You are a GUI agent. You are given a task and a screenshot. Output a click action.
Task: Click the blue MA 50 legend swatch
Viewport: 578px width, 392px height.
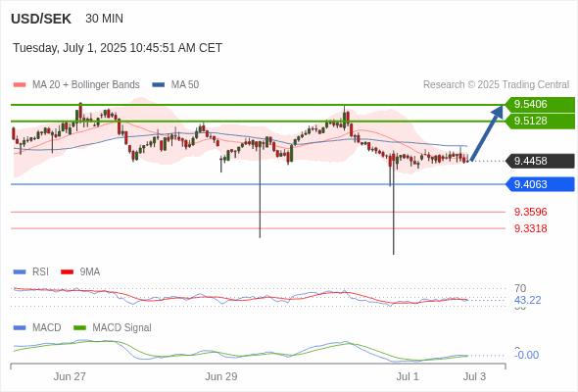click(x=158, y=85)
